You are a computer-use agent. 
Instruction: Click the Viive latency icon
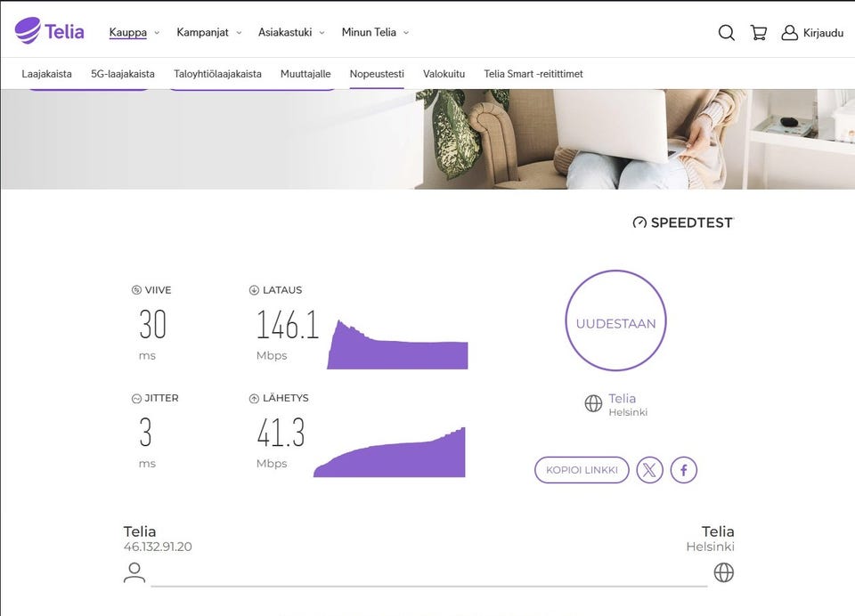point(136,290)
